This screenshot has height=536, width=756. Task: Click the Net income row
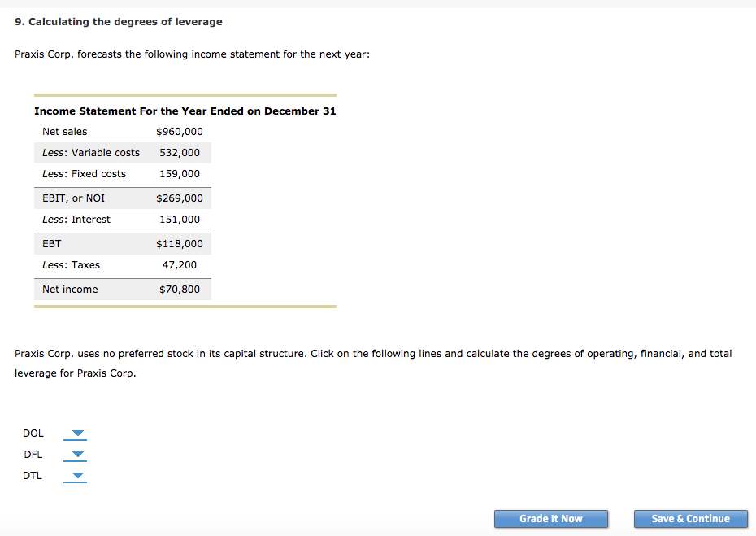tap(68, 289)
